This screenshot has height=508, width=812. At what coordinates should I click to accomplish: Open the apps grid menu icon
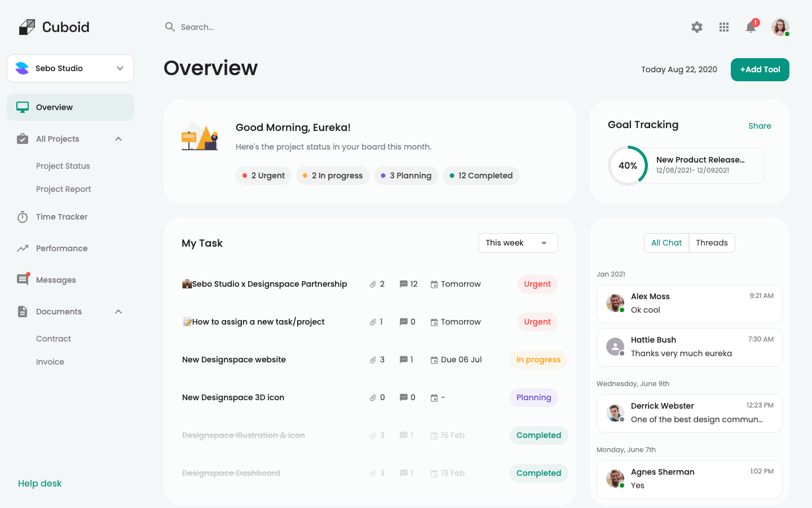724,27
